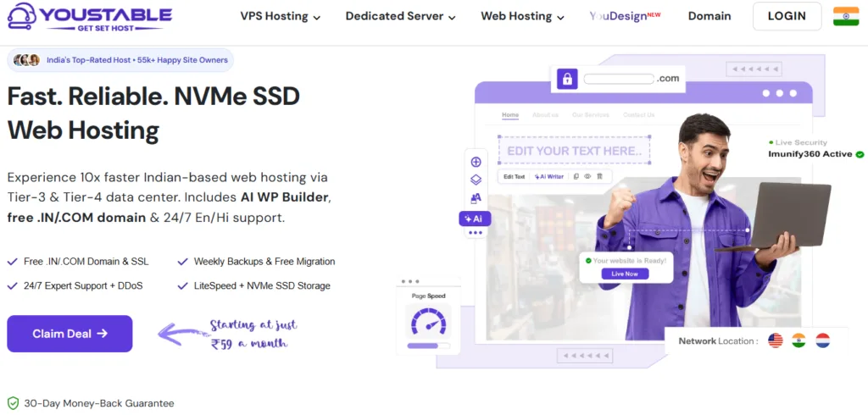Viewport: 868px width, 415px height.
Task: Expand the Dedicated Server menu
Action: (x=400, y=17)
